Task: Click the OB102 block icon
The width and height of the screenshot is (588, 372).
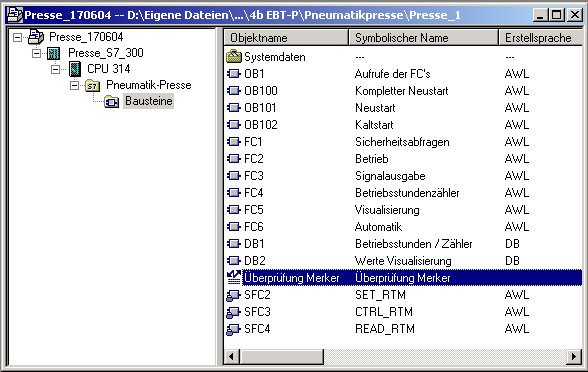Action: tap(234, 124)
